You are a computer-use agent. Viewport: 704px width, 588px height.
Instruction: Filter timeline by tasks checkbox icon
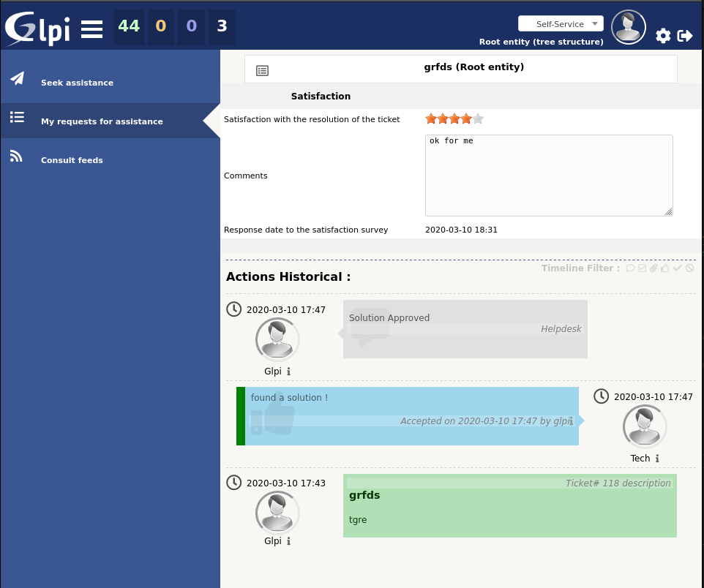(643, 268)
